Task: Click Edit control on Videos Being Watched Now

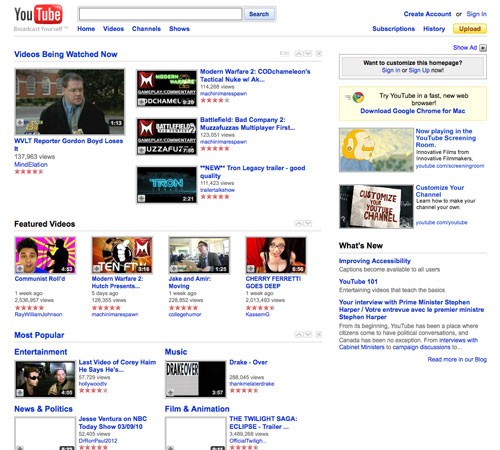Action: 284,54
